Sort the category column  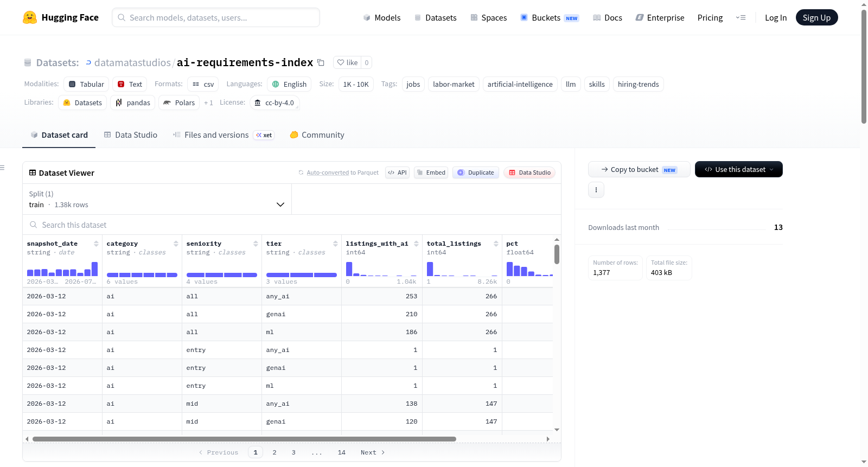click(x=176, y=244)
